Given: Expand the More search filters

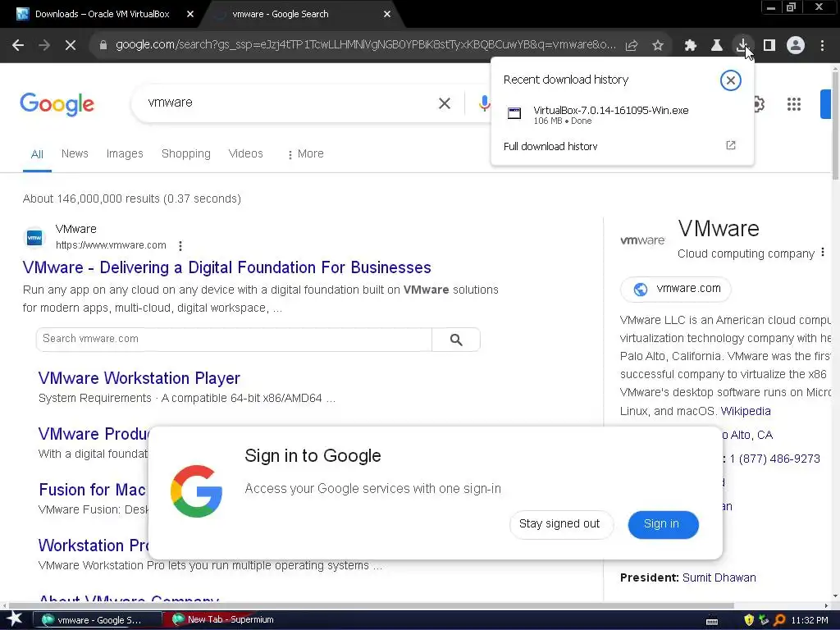Looking at the screenshot, I should pyautogui.click(x=305, y=153).
